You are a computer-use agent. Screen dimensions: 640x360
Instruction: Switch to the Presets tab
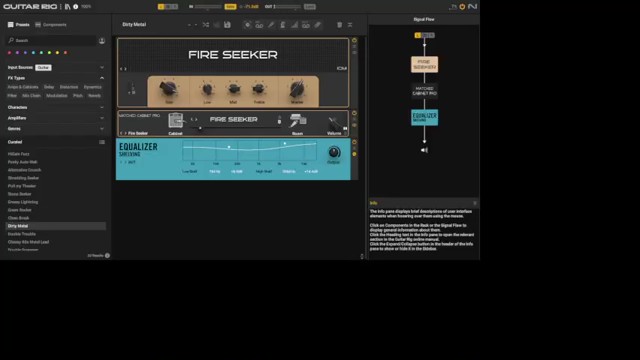point(19,24)
